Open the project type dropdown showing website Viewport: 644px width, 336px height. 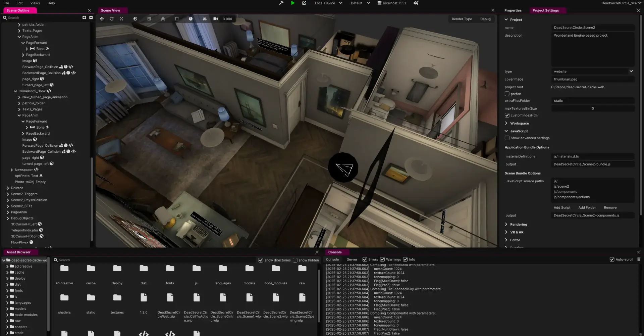pos(592,71)
